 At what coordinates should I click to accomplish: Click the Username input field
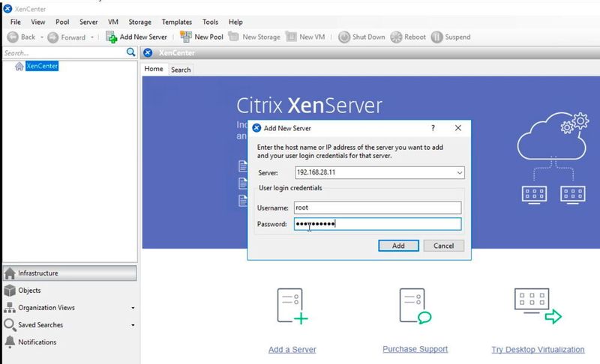click(378, 207)
